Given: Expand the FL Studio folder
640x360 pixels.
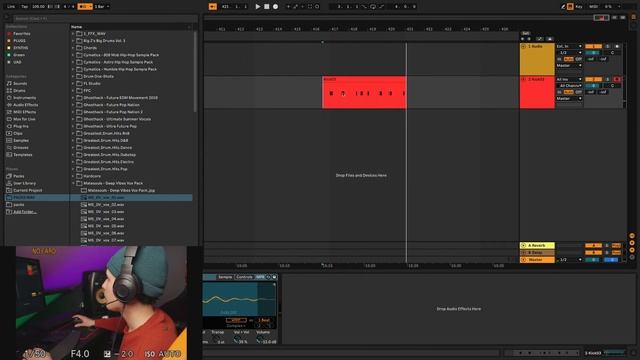Looking at the screenshot, I should [73, 83].
